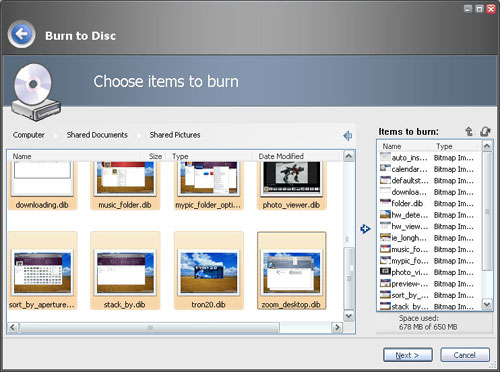
Task: Click the horizontal scrollbar thumb
Action: (x=149, y=327)
